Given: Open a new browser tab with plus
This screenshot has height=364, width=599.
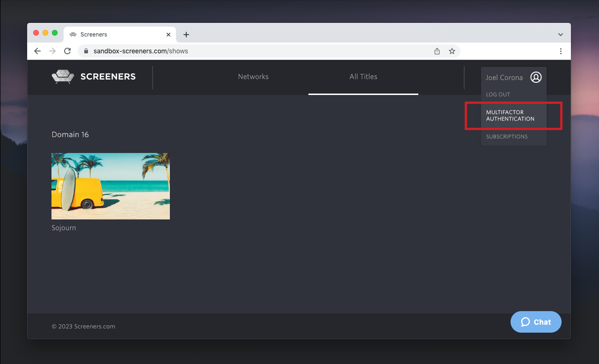Looking at the screenshot, I should [x=186, y=34].
